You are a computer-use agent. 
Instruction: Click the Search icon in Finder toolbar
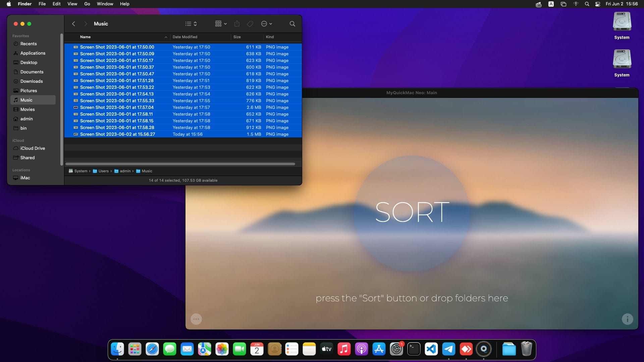click(x=292, y=23)
